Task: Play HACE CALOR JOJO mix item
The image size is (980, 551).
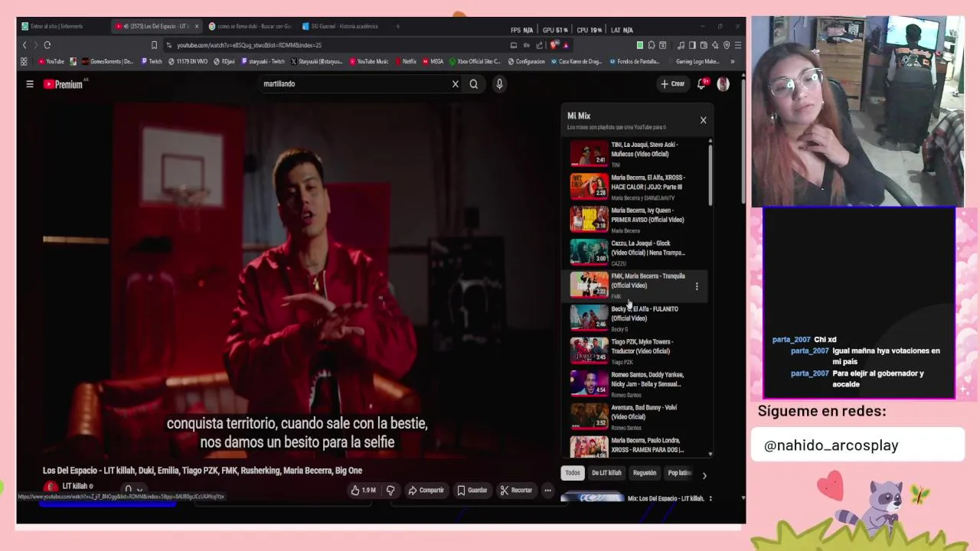Action: tap(635, 186)
